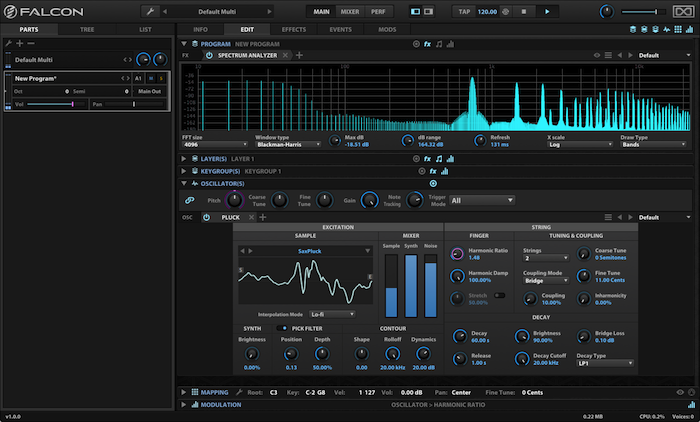Open the EFFECTS tab
The height and width of the screenshot is (422, 700).
point(294,29)
